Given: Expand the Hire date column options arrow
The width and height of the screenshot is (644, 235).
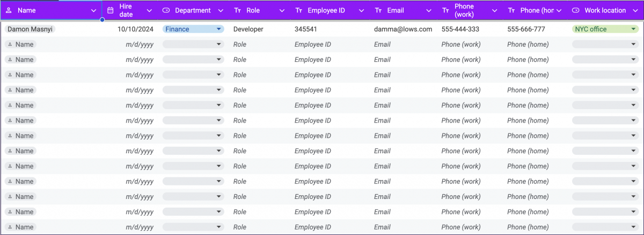Looking at the screenshot, I should [x=149, y=10].
